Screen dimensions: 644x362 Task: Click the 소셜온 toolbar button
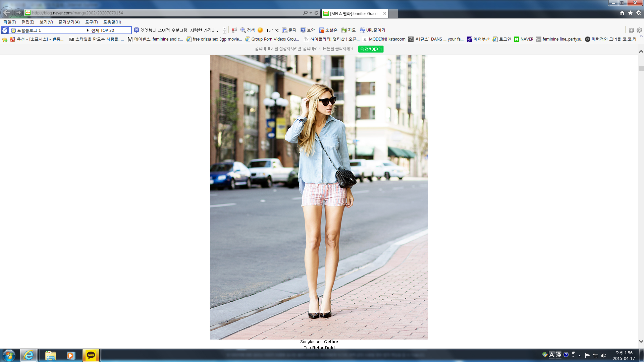(328, 30)
